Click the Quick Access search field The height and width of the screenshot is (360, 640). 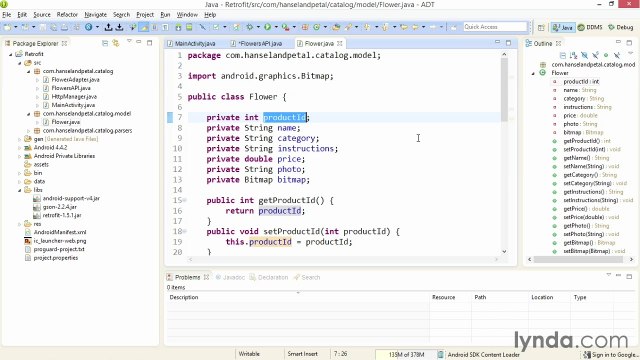pos(495,27)
